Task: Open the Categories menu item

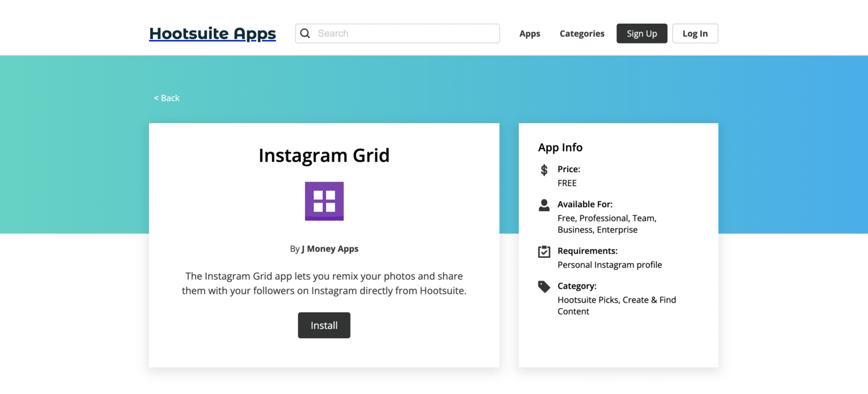Action: (x=582, y=33)
